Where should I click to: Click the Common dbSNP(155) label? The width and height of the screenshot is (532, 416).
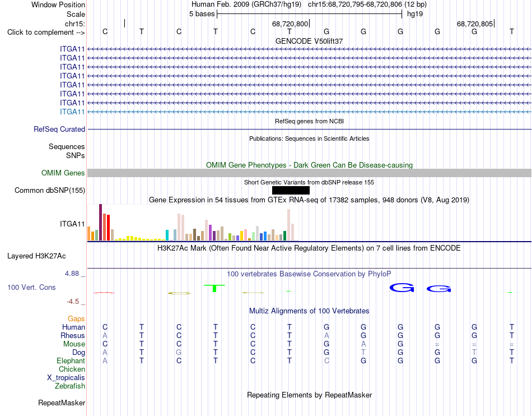[50, 191]
